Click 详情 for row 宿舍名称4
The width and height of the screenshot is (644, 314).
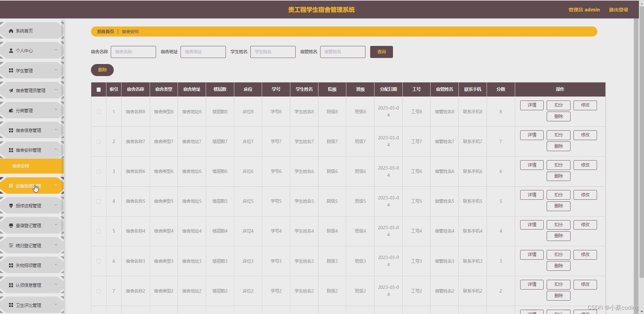point(532,225)
